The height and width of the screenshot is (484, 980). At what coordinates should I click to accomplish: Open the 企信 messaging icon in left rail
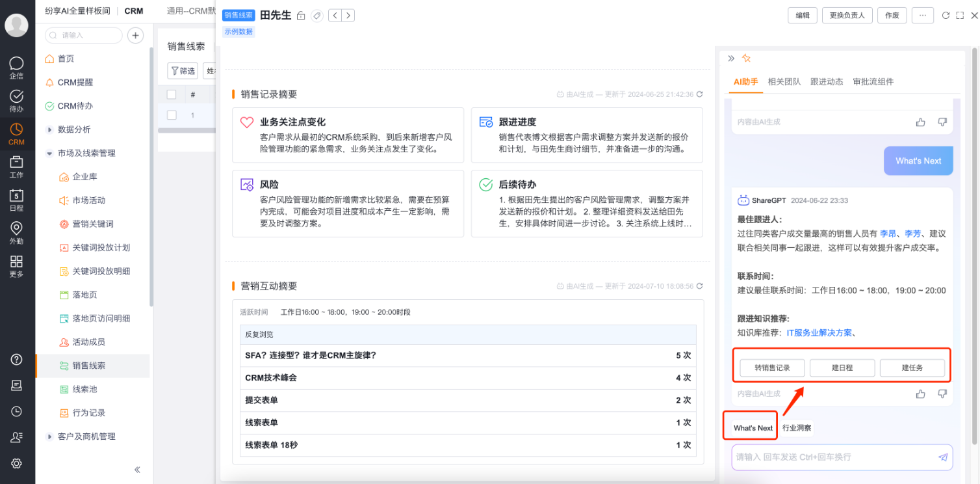pos(16,67)
